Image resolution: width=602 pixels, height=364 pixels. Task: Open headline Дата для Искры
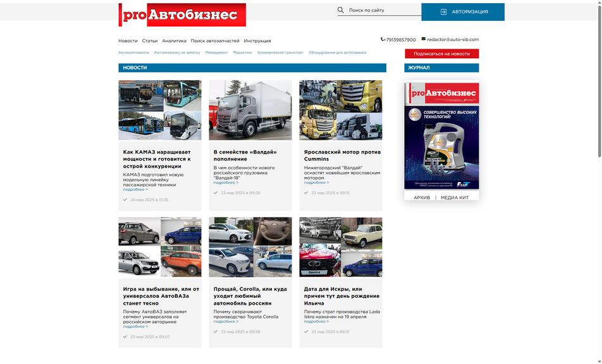[x=341, y=296]
